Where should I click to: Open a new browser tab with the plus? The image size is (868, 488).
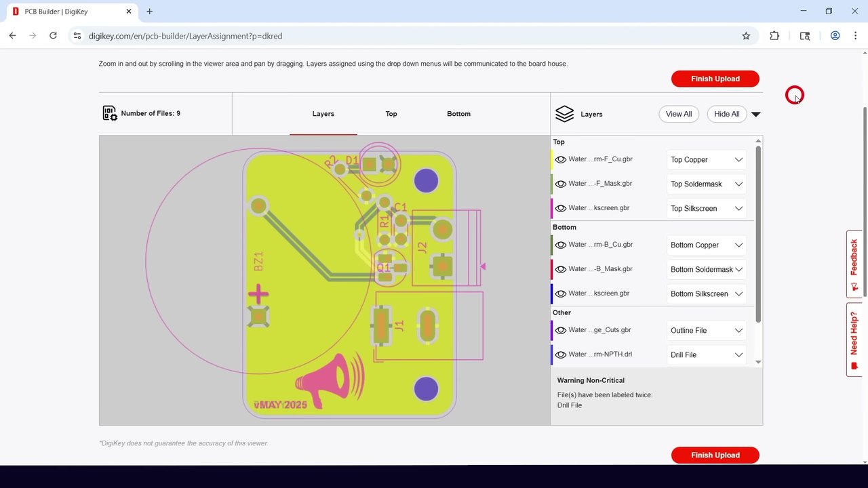point(149,12)
